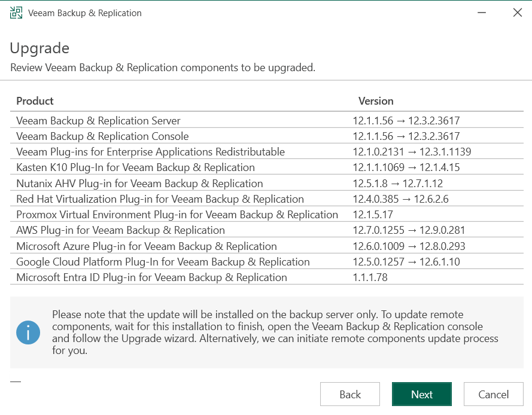The width and height of the screenshot is (532, 415).
Task: Click the 'Veeam Backup & Replication' window title
Action: pos(85,13)
